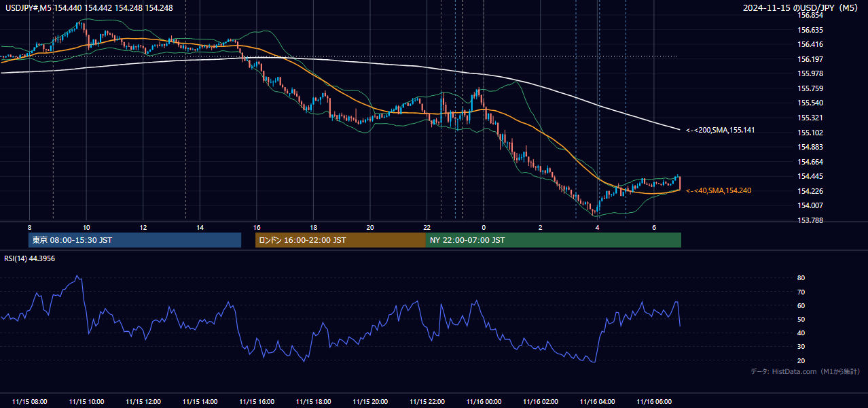Click the 154.007 price axis label
This screenshot has width=868, height=408.
point(810,205)
